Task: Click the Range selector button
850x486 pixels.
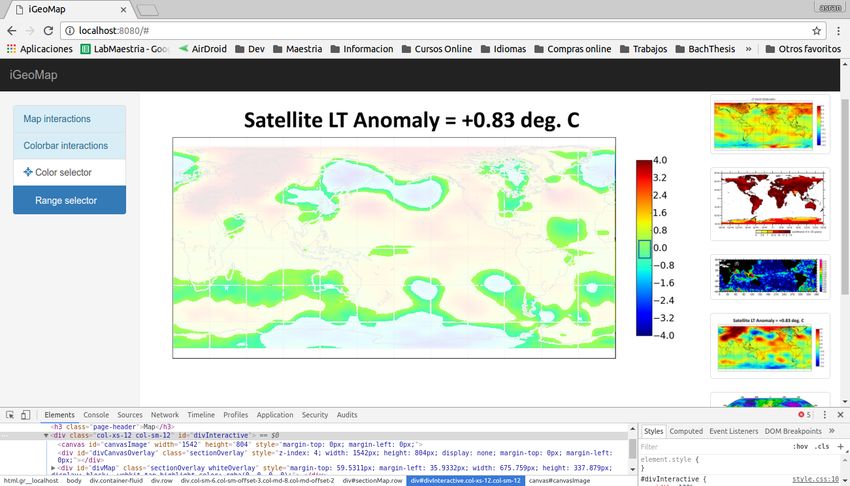Action: (69, 200)
